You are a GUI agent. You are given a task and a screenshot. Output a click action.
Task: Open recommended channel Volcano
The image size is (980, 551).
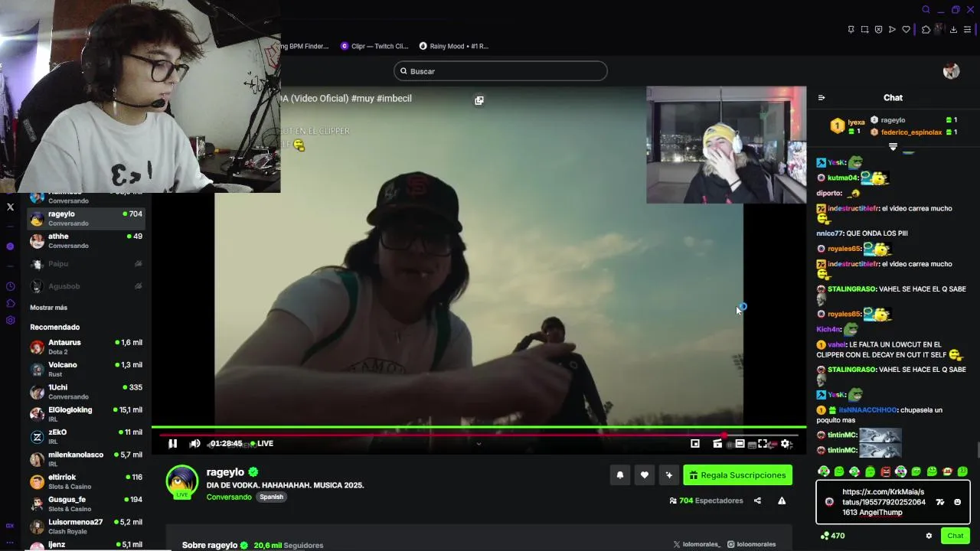pyautogui.click(x=86, y=370)
